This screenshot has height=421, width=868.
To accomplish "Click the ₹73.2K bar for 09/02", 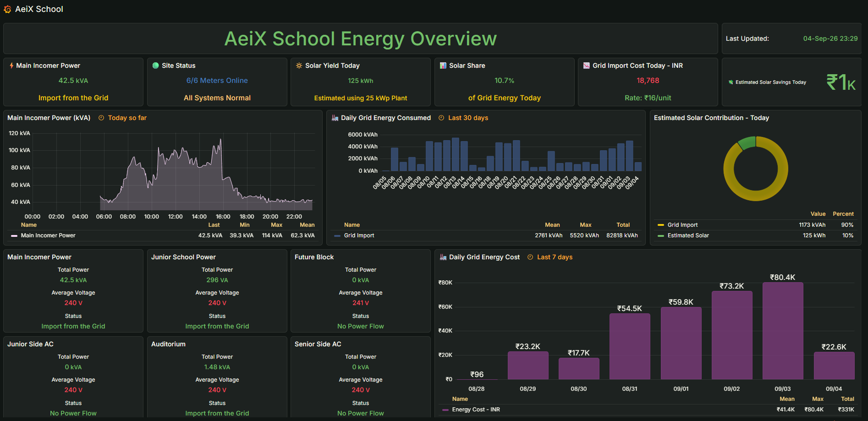I will (732, 335).
